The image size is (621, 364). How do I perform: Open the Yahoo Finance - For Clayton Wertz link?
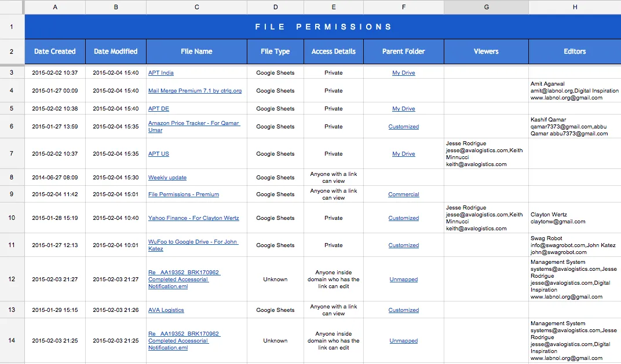click(195, 218)
